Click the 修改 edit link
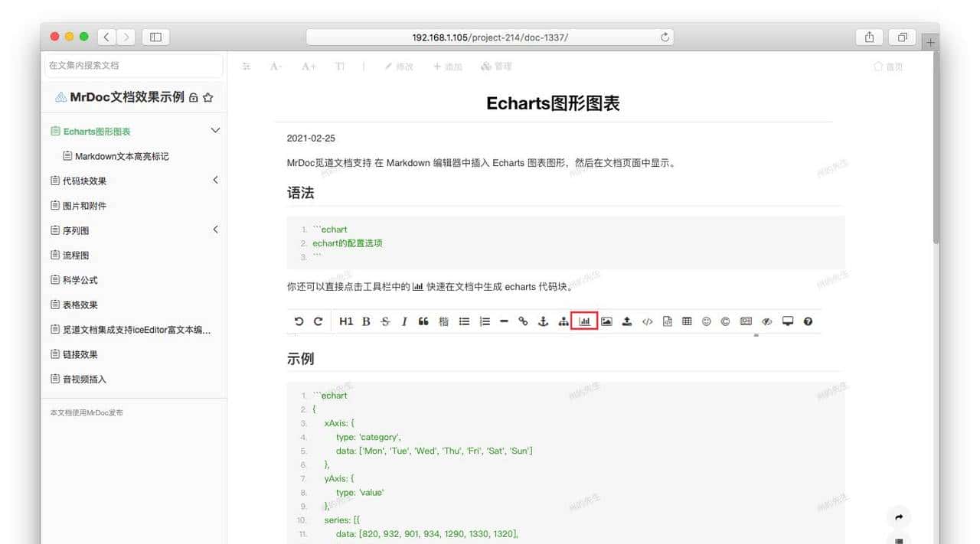The height and width of the screenshot is (544, 980). tap(398, 67)
